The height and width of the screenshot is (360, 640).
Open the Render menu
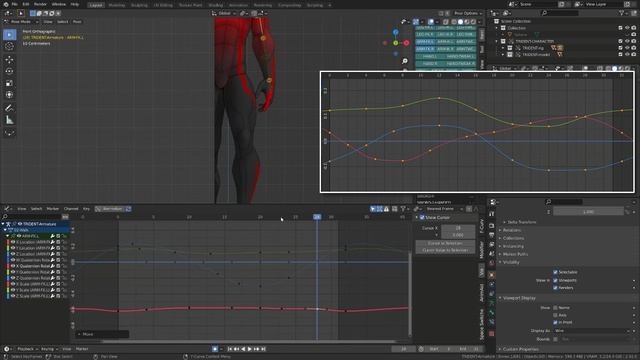[x=40, y=4]
